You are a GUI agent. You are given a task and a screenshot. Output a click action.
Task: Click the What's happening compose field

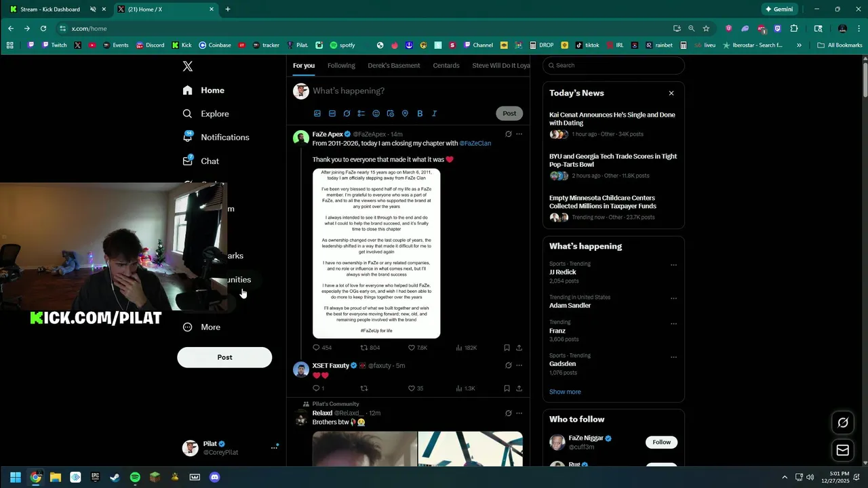(x=417, y=91)
